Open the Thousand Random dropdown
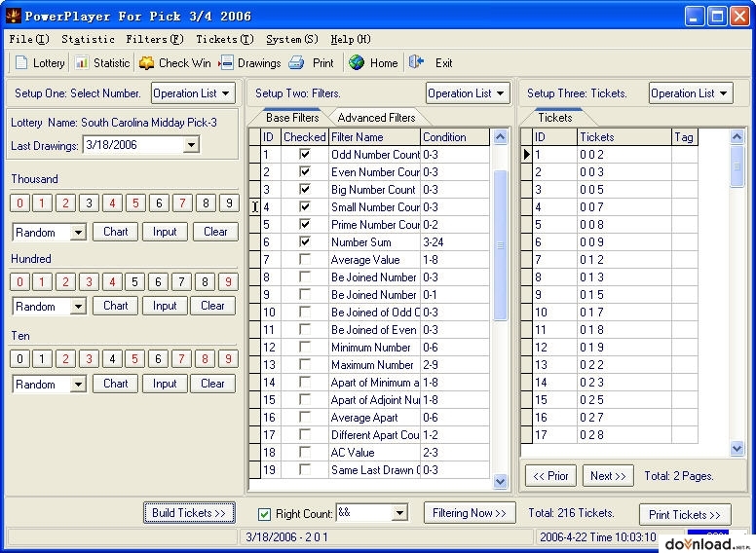The image size is (756, 553). (x=78, y=233)
